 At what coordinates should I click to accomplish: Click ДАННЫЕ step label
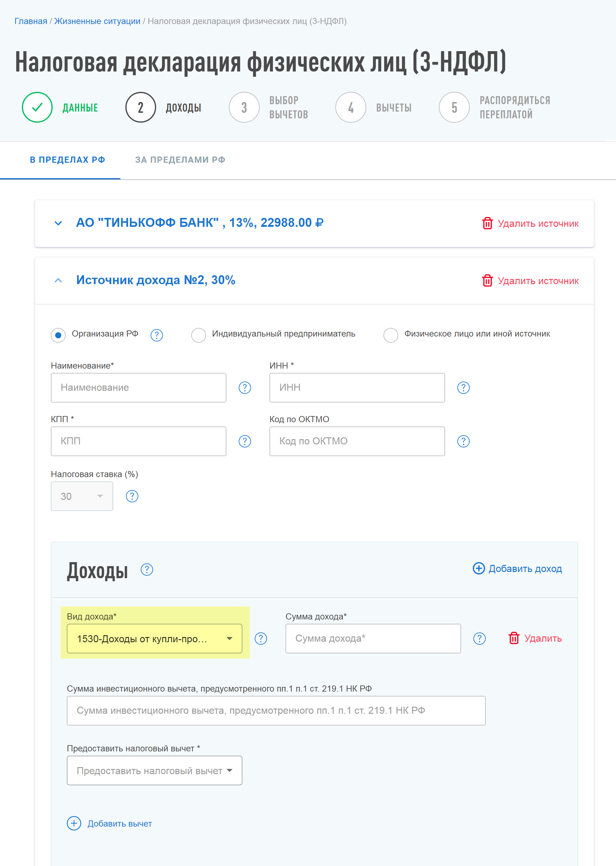(x=80, y=108)
